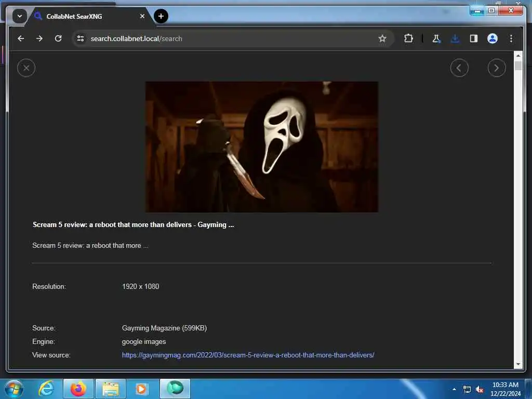Image resolution: width=532 pixels, height=399 pixels.
Task: Go forward in browser history
Action: [x=39, y=38]
